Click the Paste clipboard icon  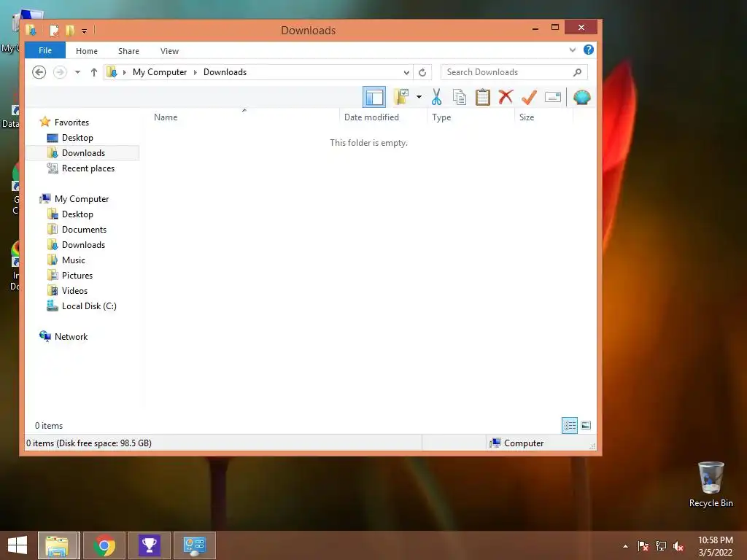483,97
